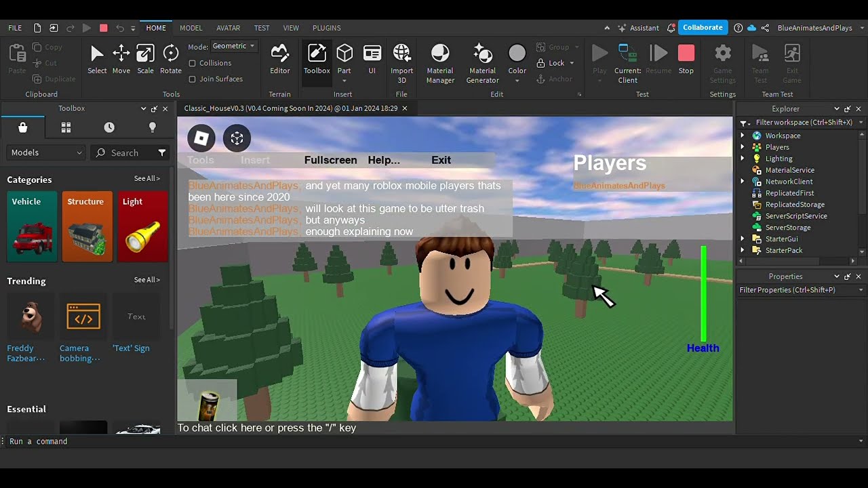868x488 pixels.
Task: Open the Vehicle category card
Action: coord(32,226)
